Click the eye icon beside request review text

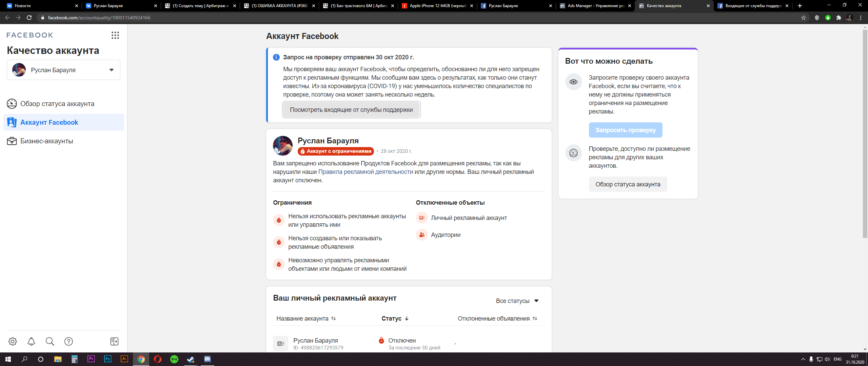574,82
